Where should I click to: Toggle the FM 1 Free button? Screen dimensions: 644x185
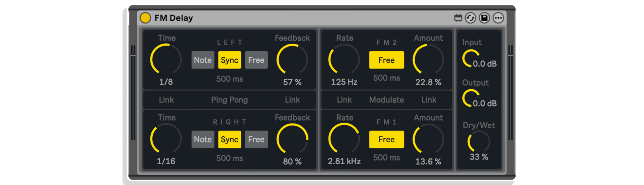point(386,139)
